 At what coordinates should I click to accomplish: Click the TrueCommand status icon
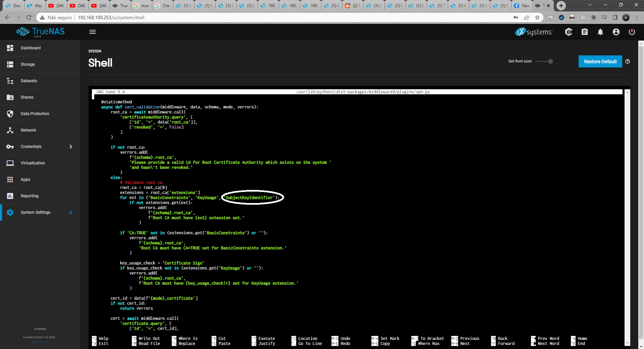click(x=569, y=32)
